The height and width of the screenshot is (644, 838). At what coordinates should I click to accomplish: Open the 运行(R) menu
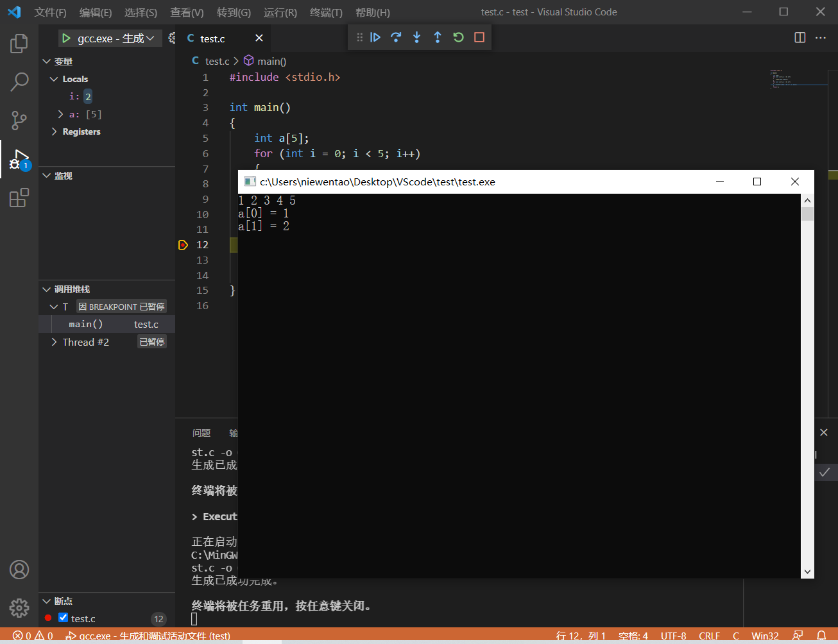pos(280,13)
